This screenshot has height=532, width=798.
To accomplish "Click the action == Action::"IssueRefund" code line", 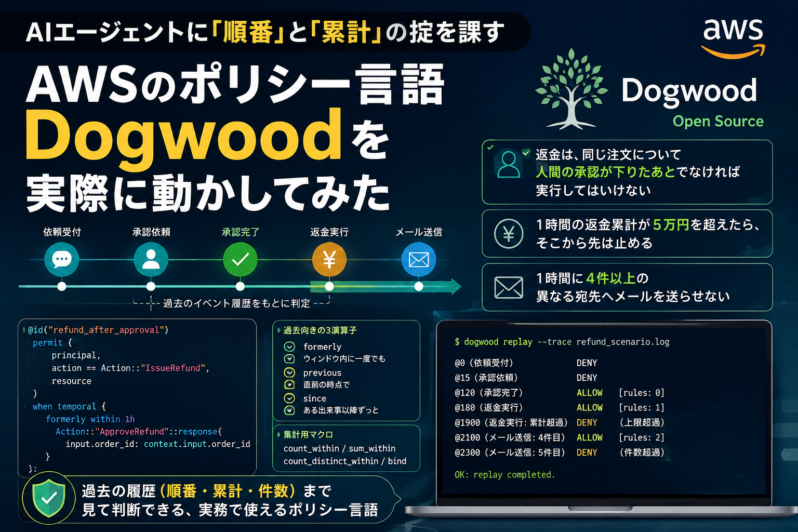I will click(x=130, y=368).
